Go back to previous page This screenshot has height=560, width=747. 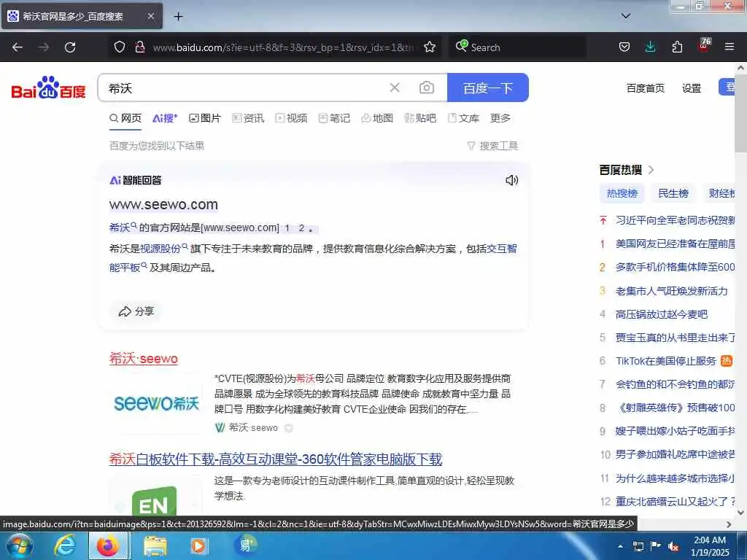coord(18,47)
